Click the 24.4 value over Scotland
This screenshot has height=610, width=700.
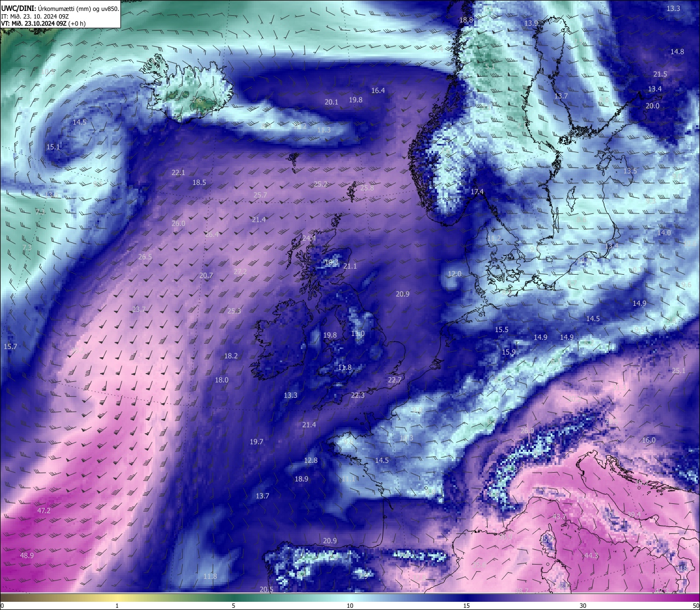(309, 238)
